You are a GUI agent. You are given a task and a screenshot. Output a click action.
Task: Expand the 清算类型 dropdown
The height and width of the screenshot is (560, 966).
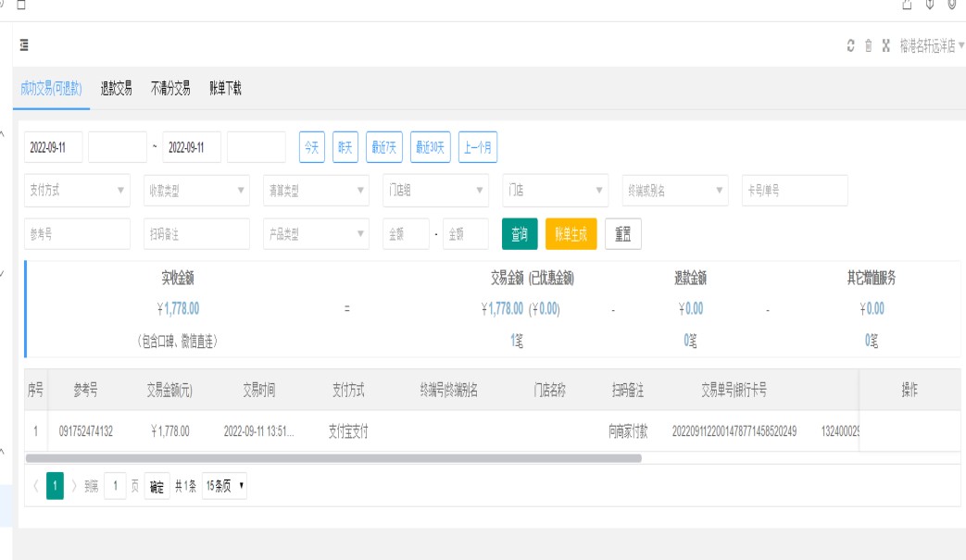[316, 191]
